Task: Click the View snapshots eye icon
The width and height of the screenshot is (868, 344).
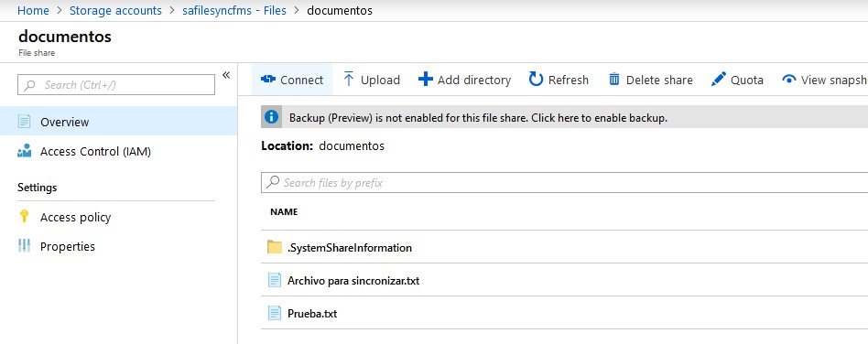Action: pyautogui.click(x=789, y=80)
